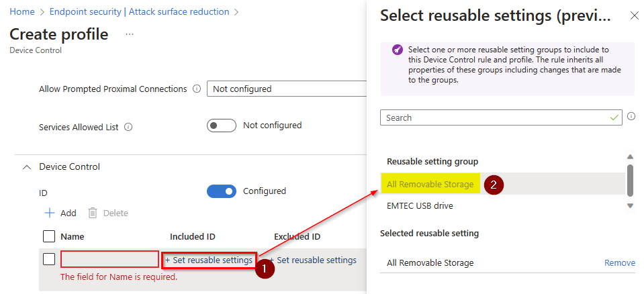The height and width of the screenshot is (294, 644).
Task: Check the select-all checkbox beside Name header
Action: click(x=49, y=236)
